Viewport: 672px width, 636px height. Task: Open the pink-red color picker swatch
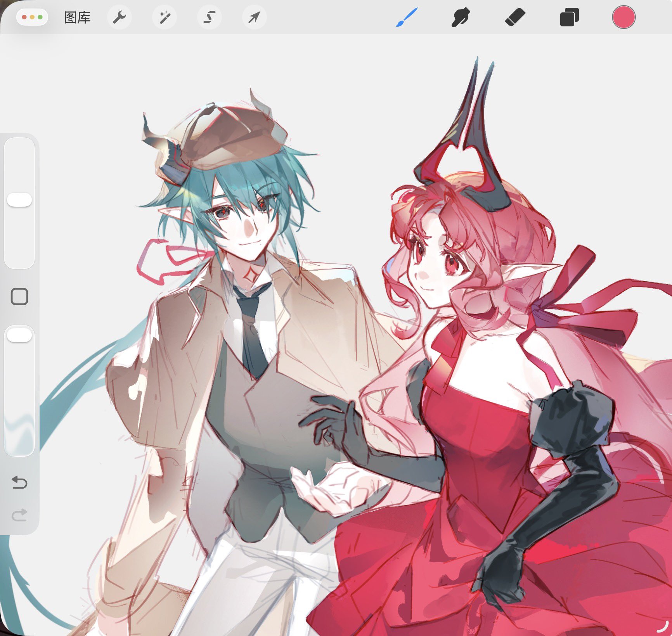click(624, 17)
